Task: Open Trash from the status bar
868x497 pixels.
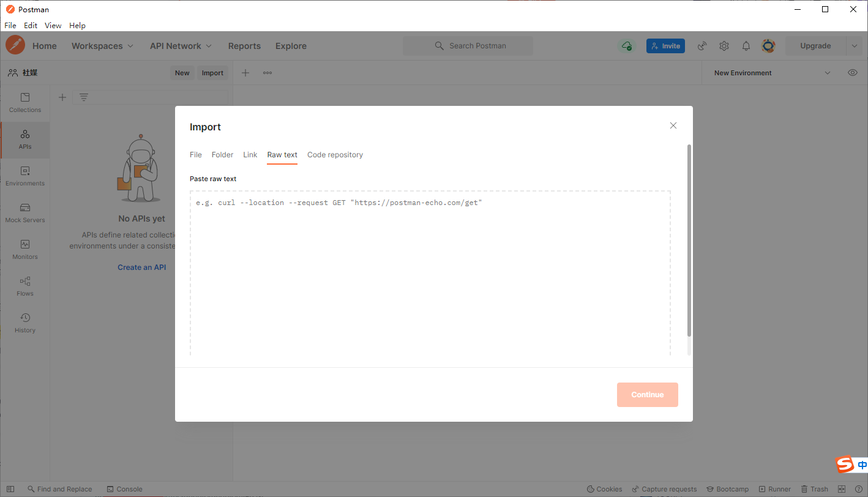Action: [x=815, y=489]
